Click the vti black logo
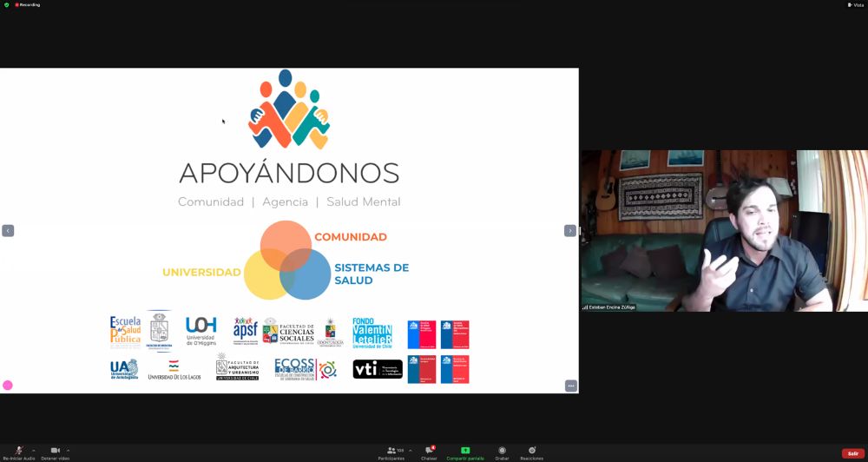 pyautogui.click(x=378, y=369)
